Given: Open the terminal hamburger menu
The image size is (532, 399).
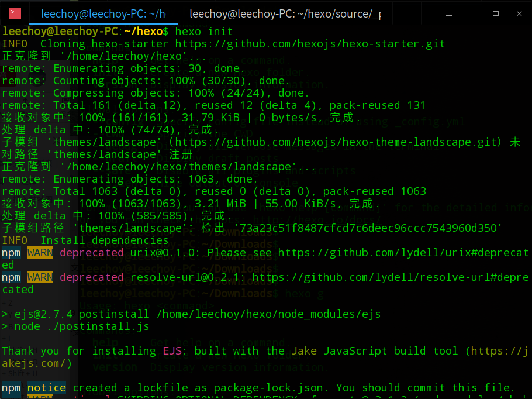Looking at the screenshot, I should click(x=448, y=13).
